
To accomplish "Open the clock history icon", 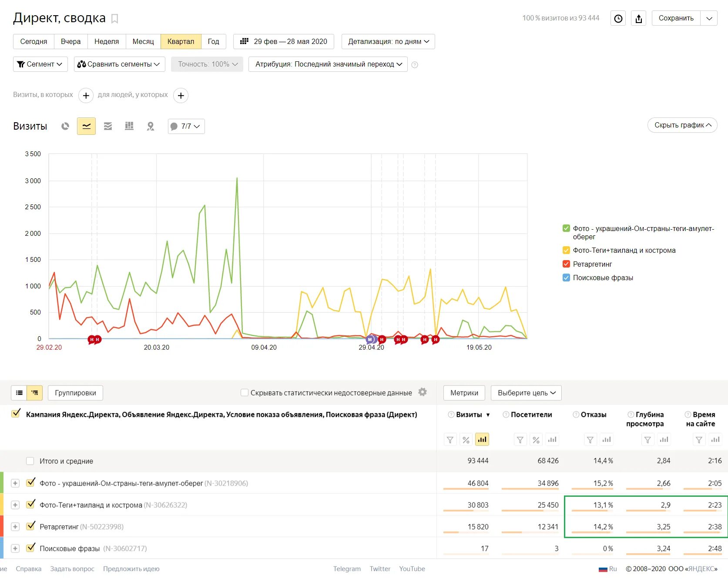I will pyautogui.click(x=618, y=18).
